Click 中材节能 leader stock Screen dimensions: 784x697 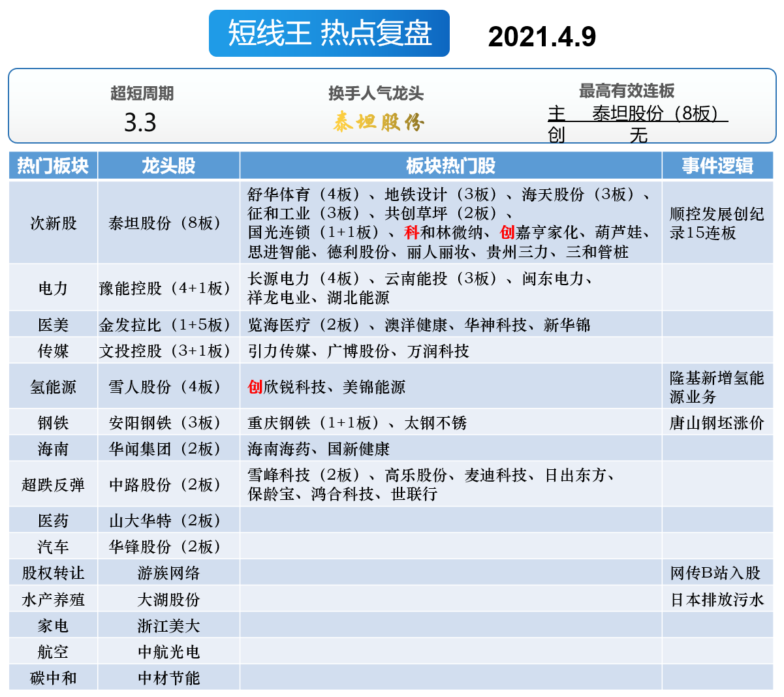(168, 678)
